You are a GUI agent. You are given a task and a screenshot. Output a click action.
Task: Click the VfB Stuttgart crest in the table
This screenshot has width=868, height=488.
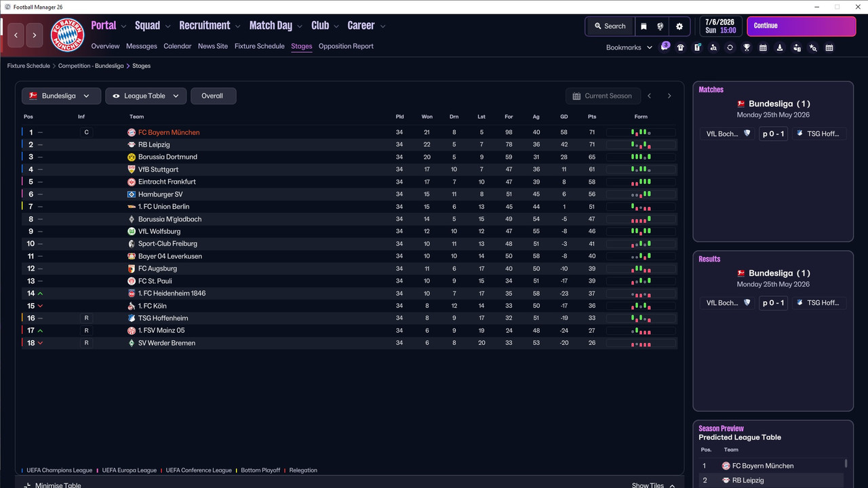(132, 169)
